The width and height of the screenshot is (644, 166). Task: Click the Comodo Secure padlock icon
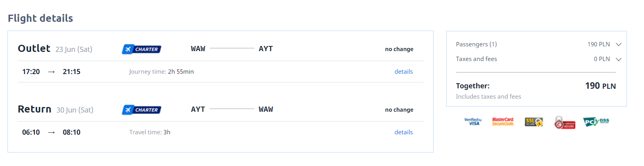pyautogui.click(x=565, y=122)
